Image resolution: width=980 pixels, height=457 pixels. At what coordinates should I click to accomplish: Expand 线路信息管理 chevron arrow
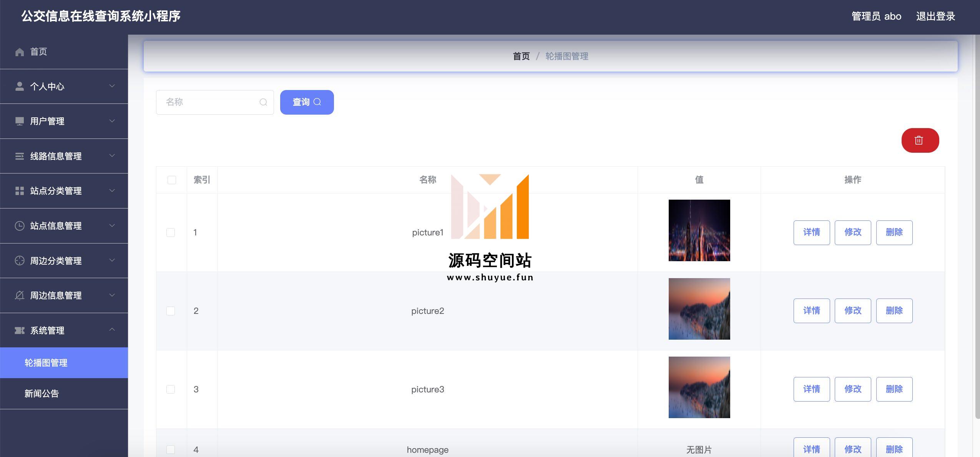(112, 155)
